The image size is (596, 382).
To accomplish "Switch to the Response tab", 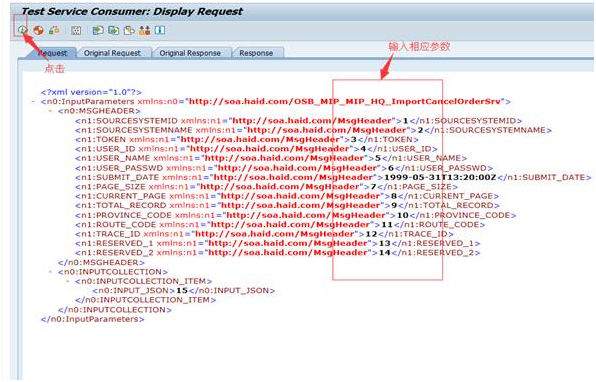I will point(256,53).
